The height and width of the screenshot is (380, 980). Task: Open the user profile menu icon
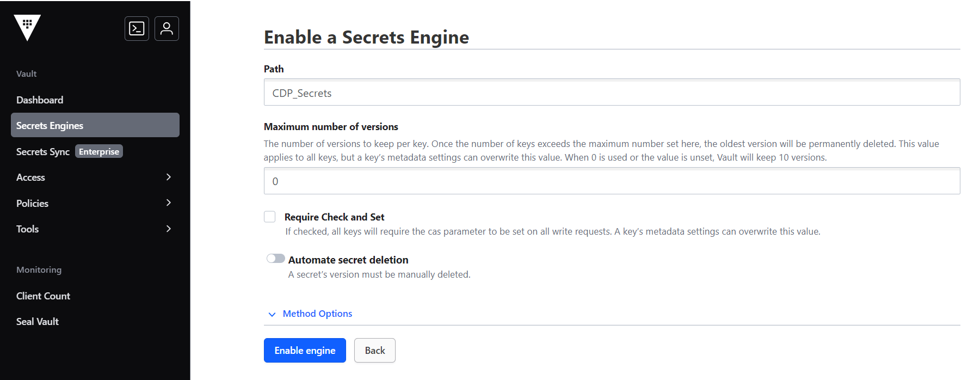(x=167, y=29)
